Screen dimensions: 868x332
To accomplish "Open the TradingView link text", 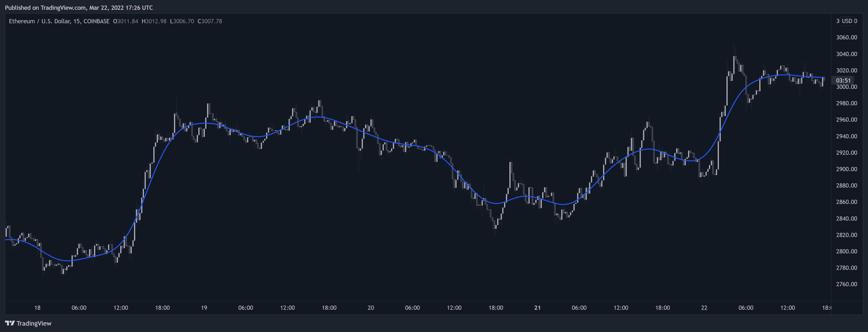I will pyautogui.click(x=34, y=323).
